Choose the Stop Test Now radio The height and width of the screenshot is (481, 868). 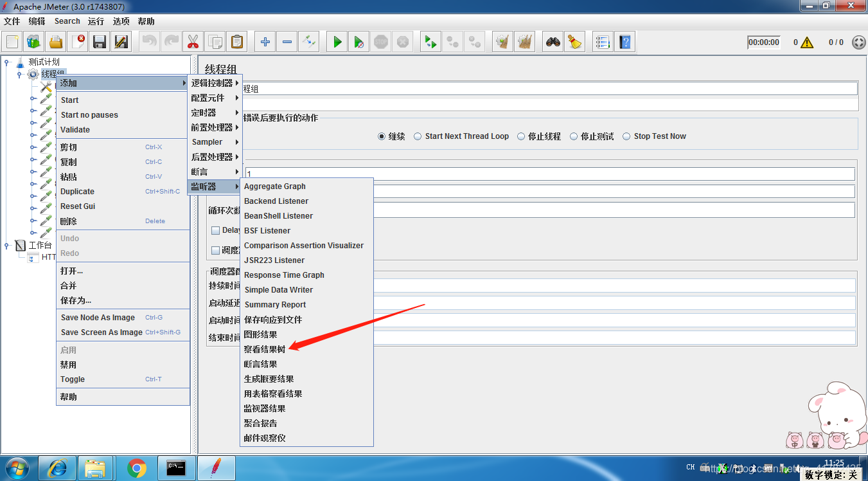pos(626,136)
